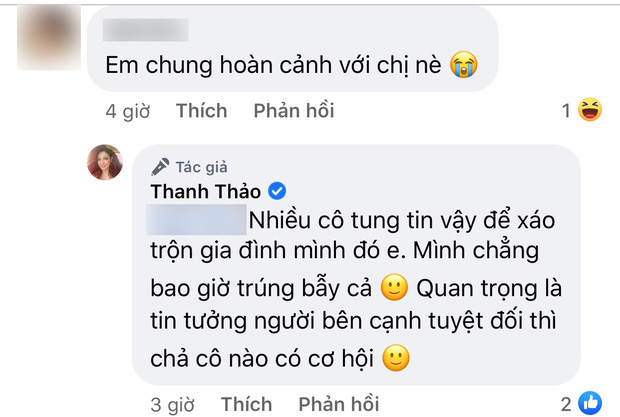Click the smiley emoji after "trúng bẫy cả"

pos(397,291)
